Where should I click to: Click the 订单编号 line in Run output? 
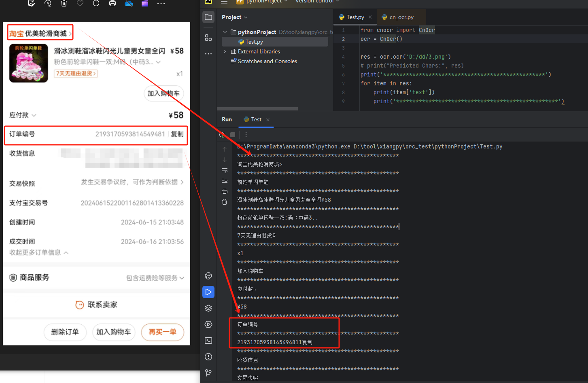point(248,324)
